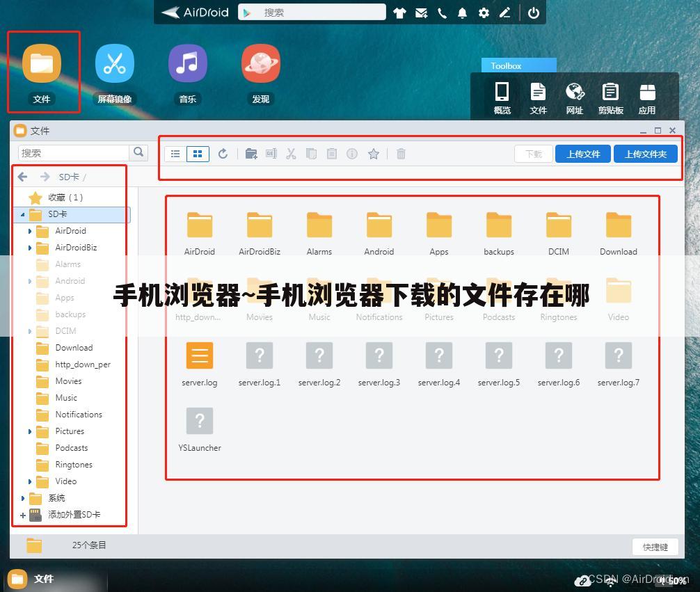
Task: Click the file window 搜索 search field
Action: pos(74,153)
